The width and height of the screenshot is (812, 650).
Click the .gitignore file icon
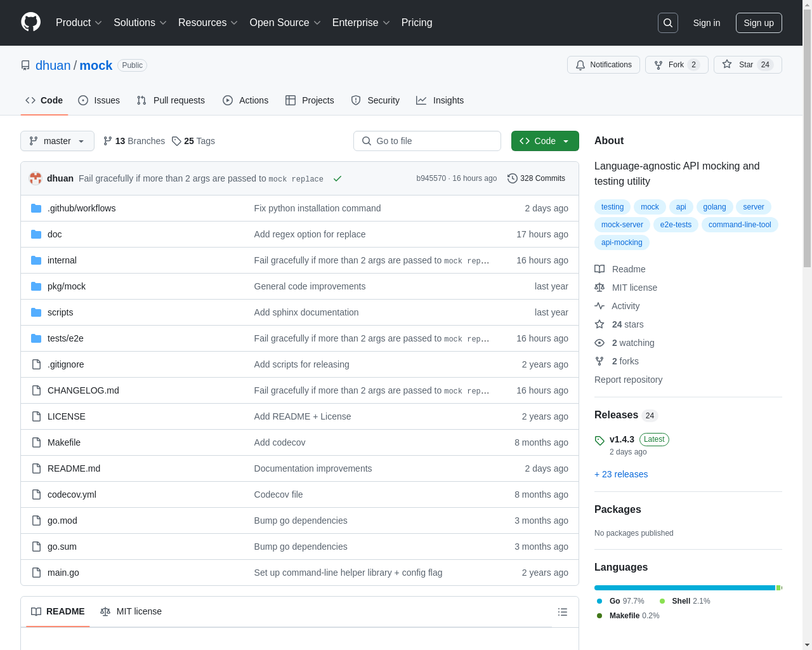tap(36, 364)
